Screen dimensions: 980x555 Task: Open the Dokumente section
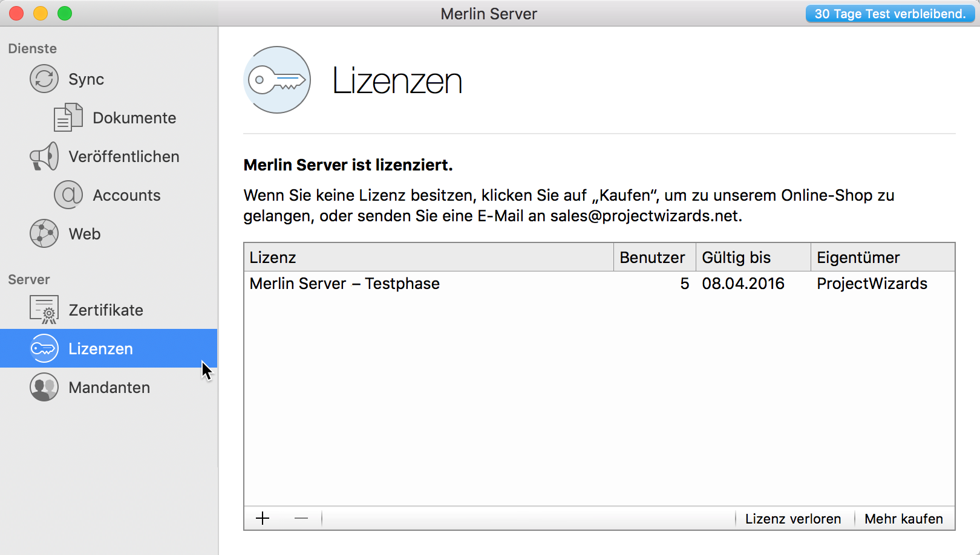pyautogui.click(x=134, y=118)
